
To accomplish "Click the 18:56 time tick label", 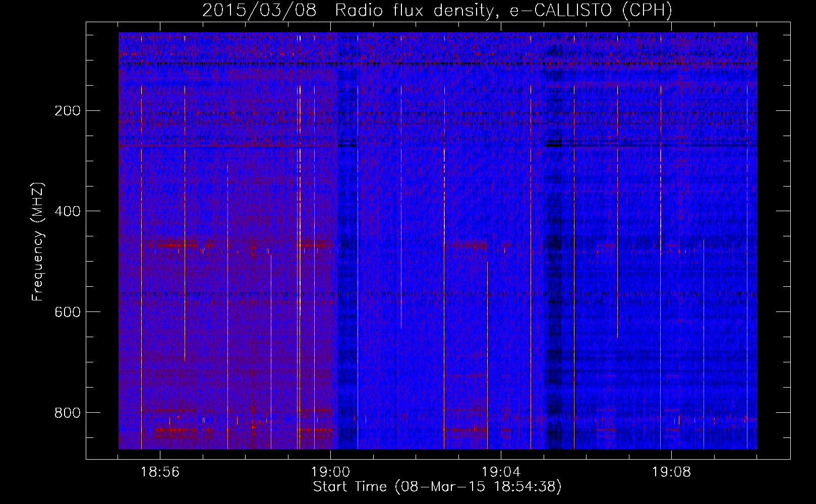I will point(160,472).
